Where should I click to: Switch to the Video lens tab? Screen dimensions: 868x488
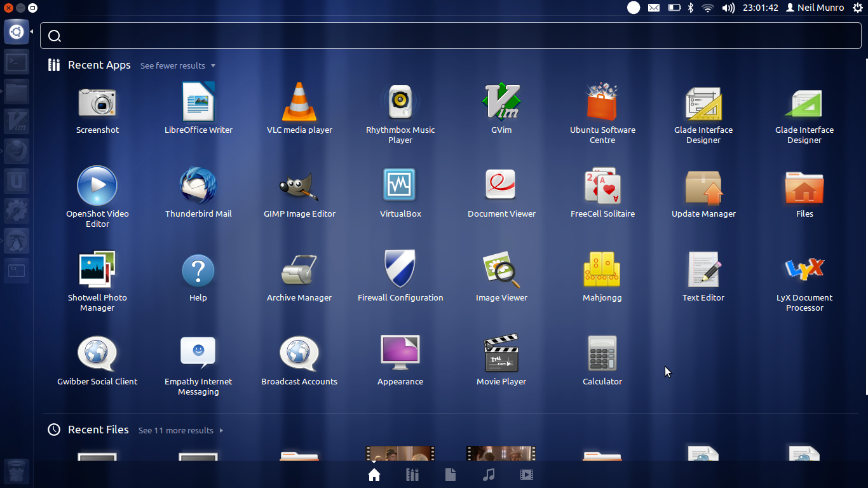tap(527, 475)
